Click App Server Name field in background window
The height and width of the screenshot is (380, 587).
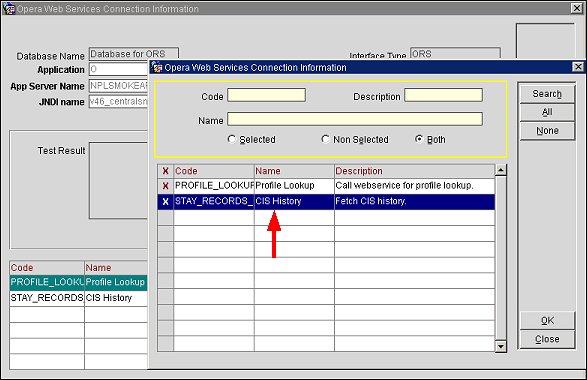[x=119, y=86]
